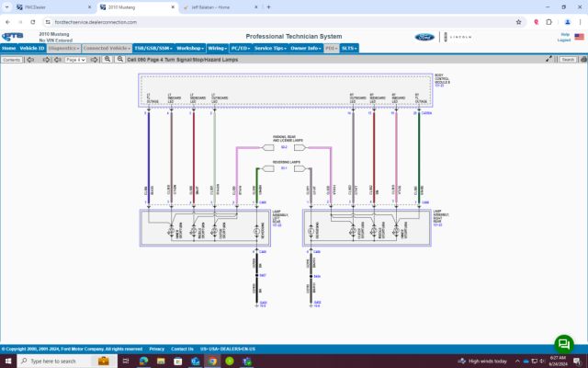Go to the Home tab

9,48
